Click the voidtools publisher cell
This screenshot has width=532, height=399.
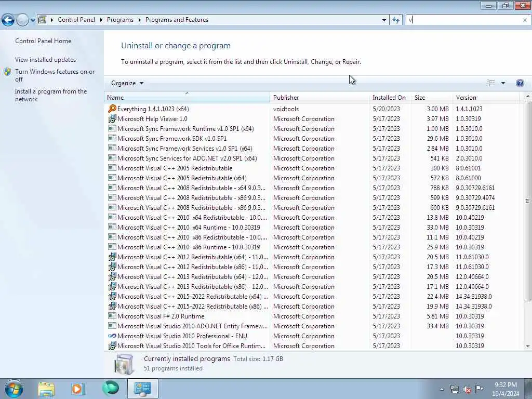[x=286, y=109]
